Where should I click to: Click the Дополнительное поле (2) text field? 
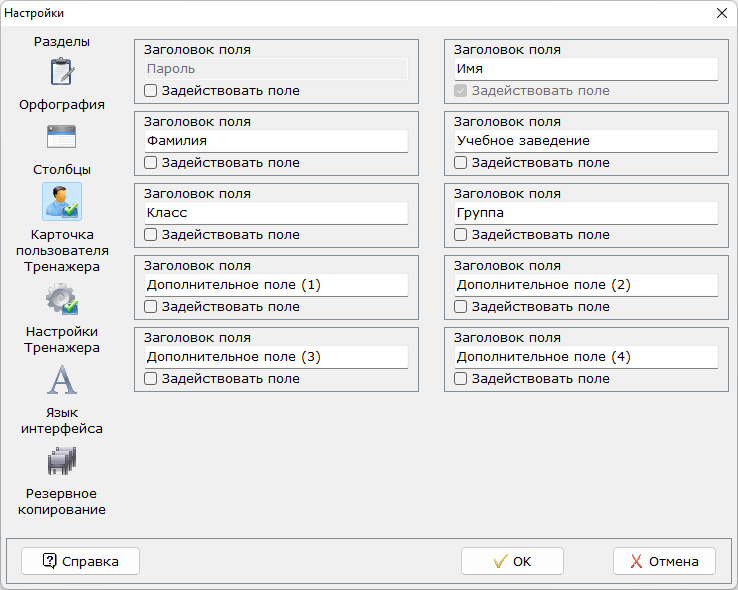(x=585, y=285)
